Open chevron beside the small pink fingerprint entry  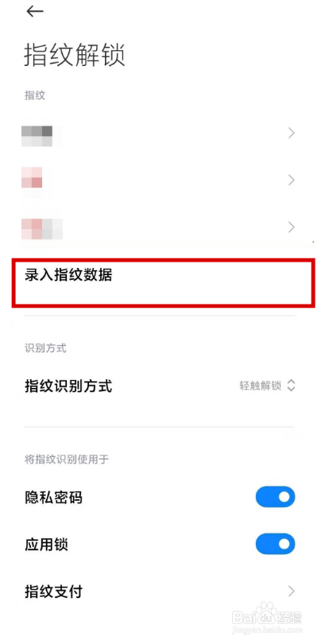(292, 180)
